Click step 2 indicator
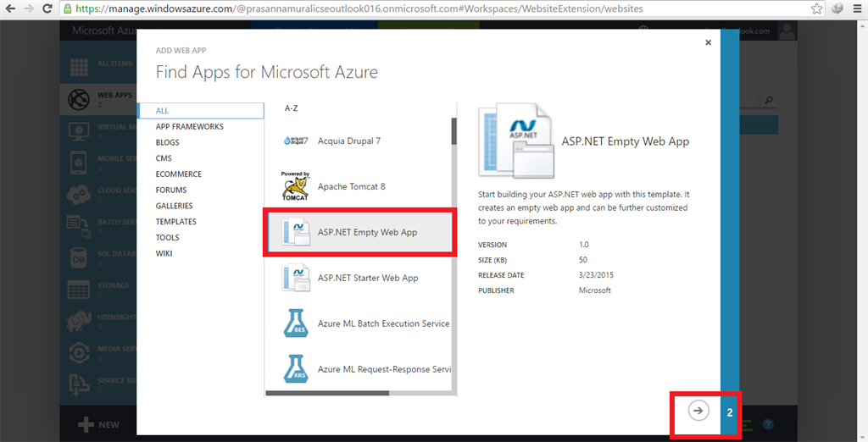Viewport: 868px width, 442px height. click(730, 412)
